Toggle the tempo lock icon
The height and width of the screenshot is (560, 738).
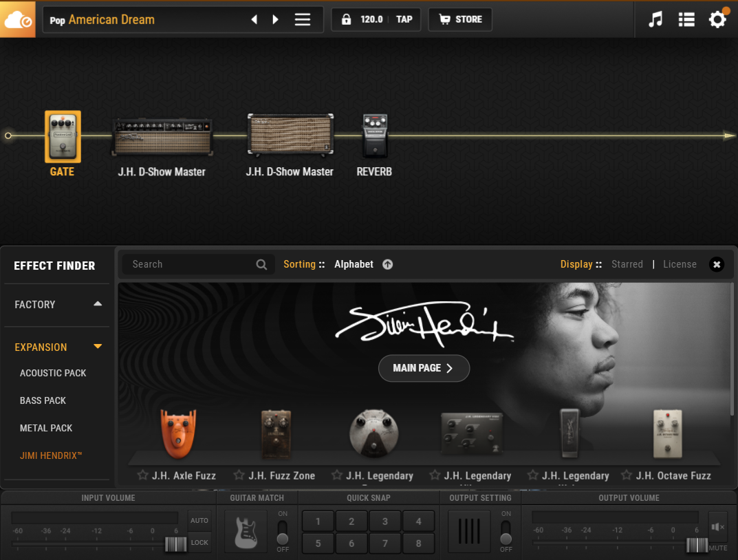coord(346,19)
